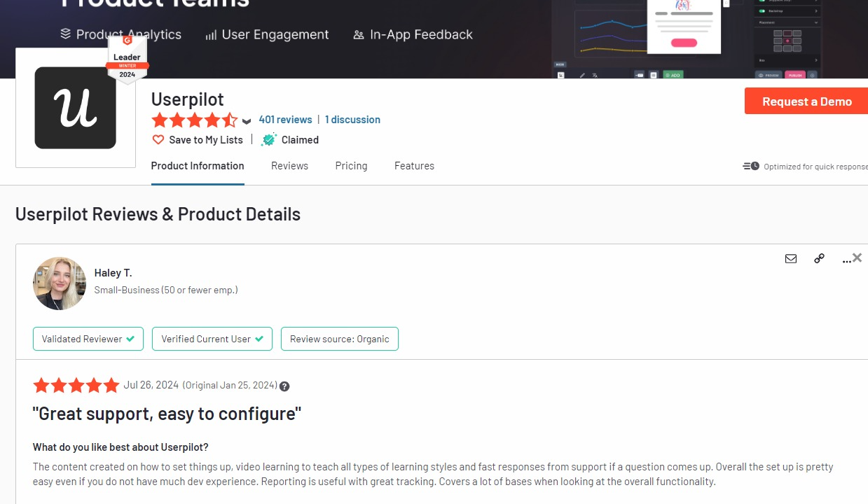Screen dimensions: 868x504
Task: Click the heart icon for Save to My Lists
Action: tap(158, 140)
